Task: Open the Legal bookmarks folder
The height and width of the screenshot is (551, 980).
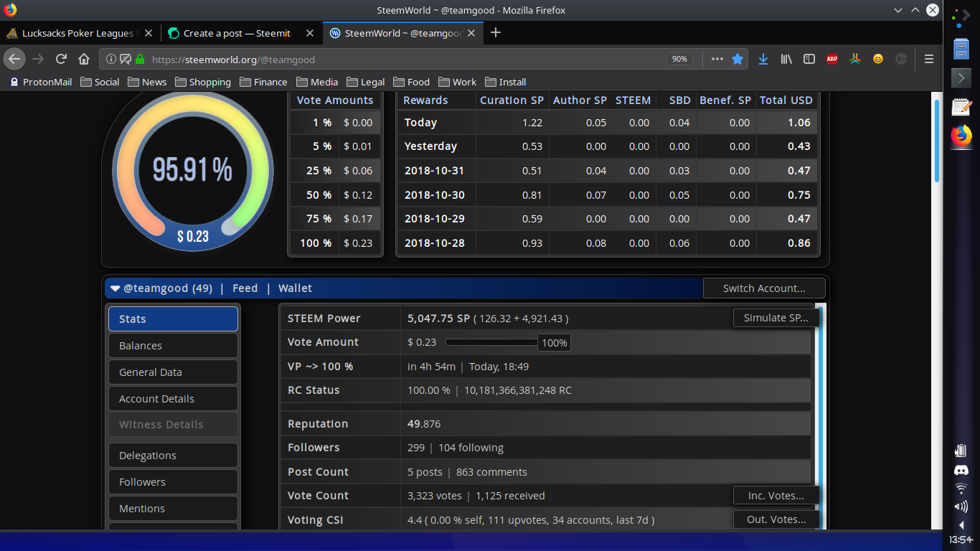Action: (365, 82)
